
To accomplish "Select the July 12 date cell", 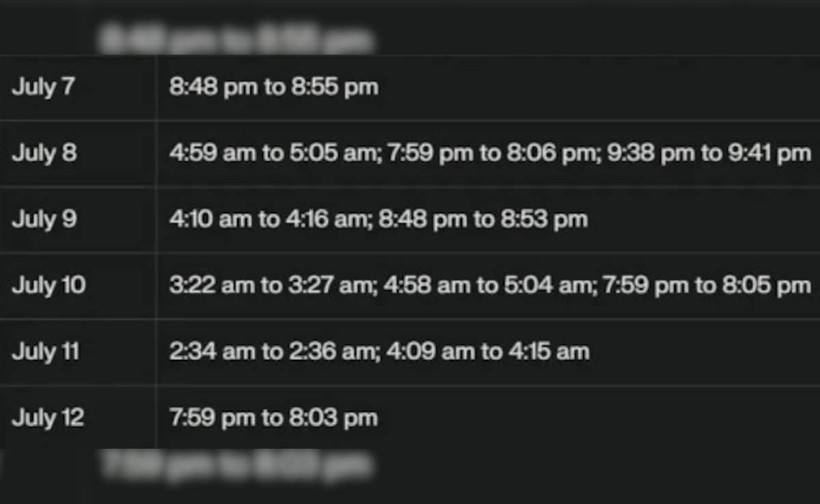I will click(x=48, y=418).
